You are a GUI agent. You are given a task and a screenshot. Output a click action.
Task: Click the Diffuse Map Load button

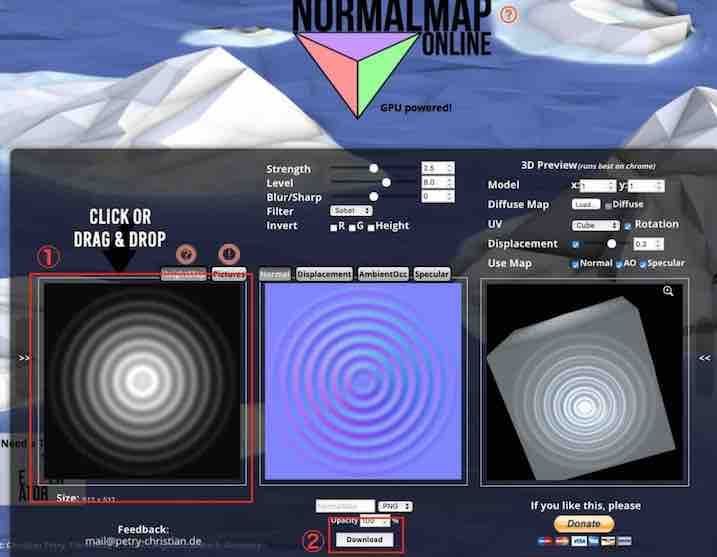point(586,204)
